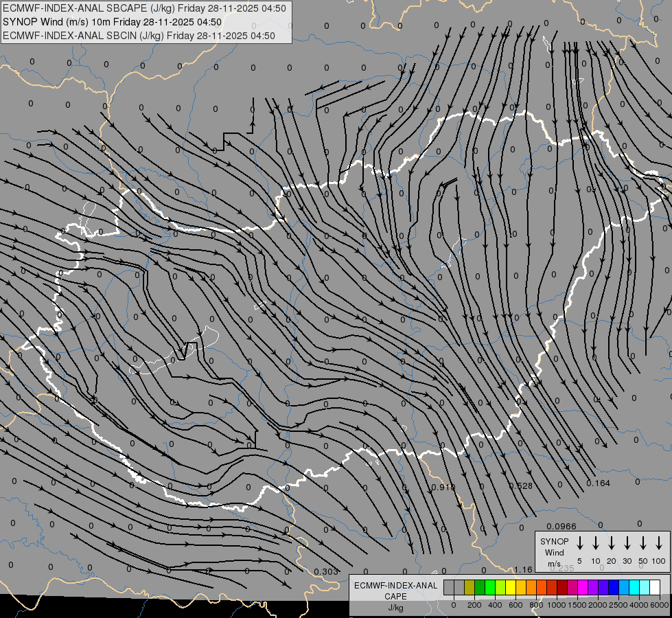Click the 100 label in wind legend

(x=659, y=561)
